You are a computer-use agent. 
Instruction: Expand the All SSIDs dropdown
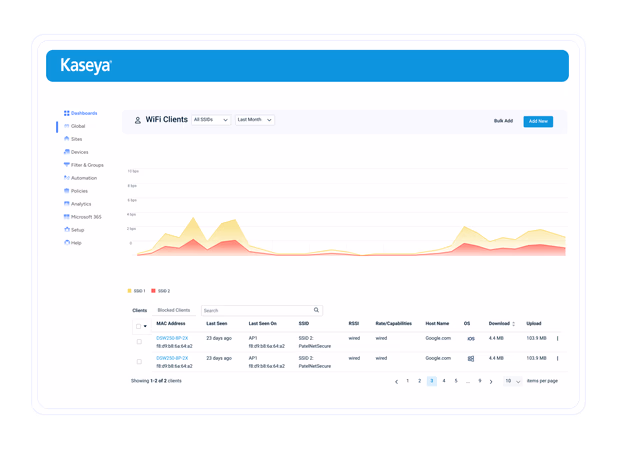click(211, 120)
